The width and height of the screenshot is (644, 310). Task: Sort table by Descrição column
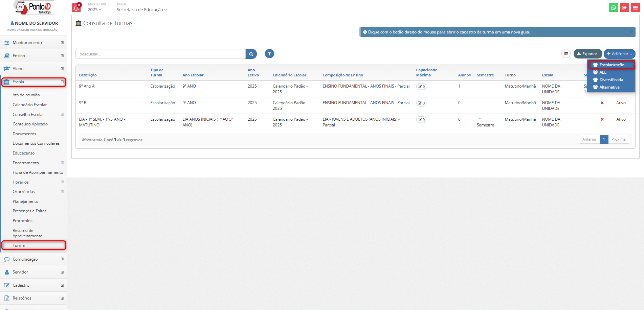pyautogui.click(x=88, y=75)
